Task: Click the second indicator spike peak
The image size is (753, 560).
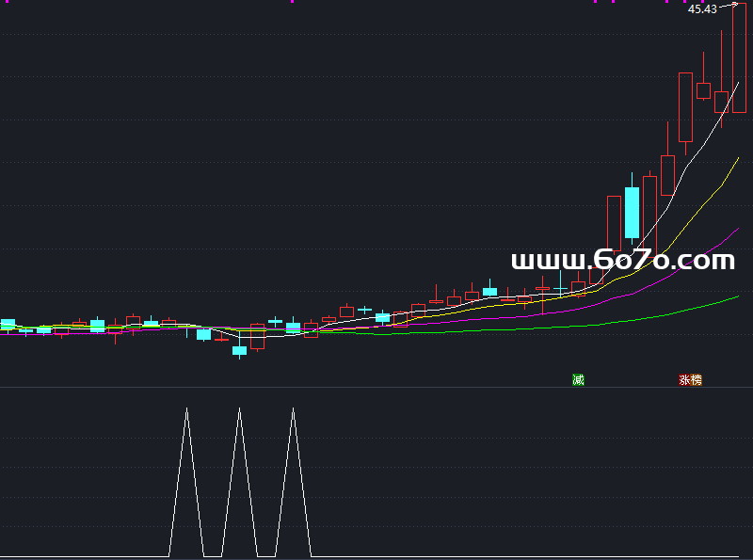Action: pyautogui.click(x=240, y=409)
